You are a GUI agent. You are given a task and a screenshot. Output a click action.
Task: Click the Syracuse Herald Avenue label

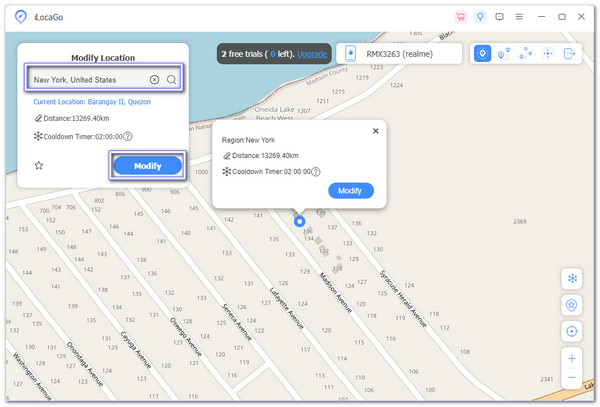403,299
